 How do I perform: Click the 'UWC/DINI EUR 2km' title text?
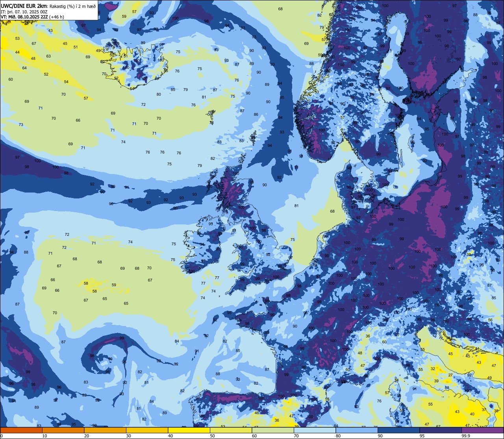tap(24, 5)
